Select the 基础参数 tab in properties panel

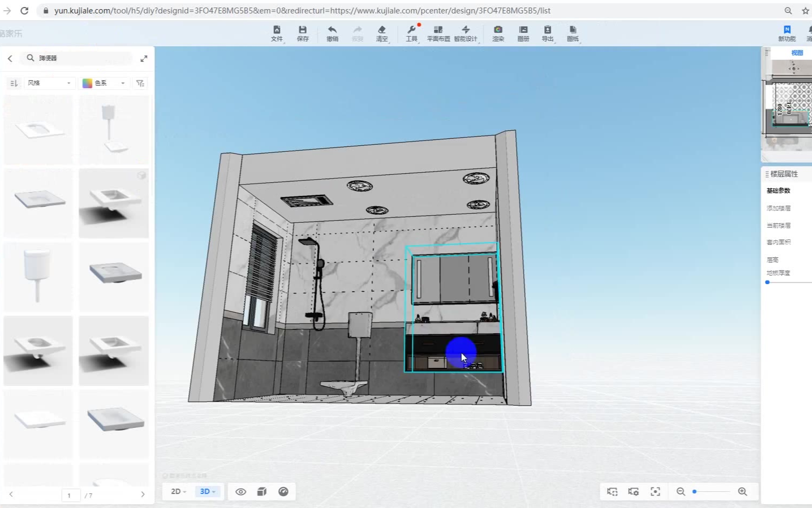tap(778, 190)
